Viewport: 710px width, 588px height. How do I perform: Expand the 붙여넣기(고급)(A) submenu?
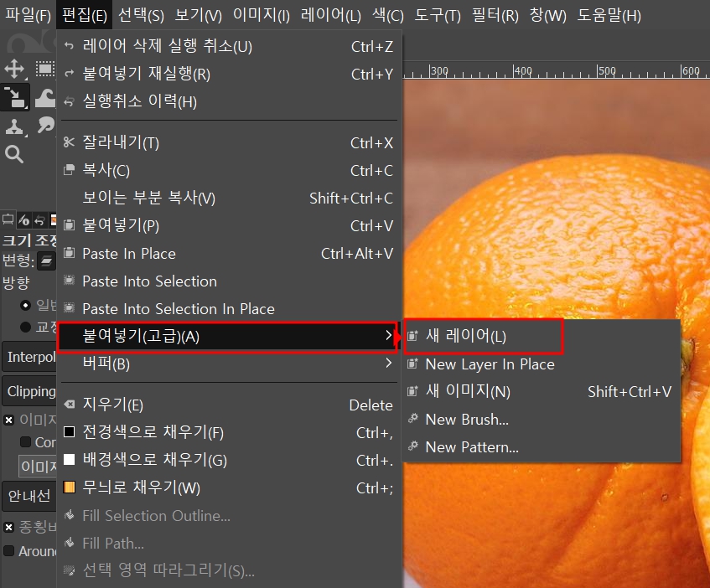[x=229, y=336]
